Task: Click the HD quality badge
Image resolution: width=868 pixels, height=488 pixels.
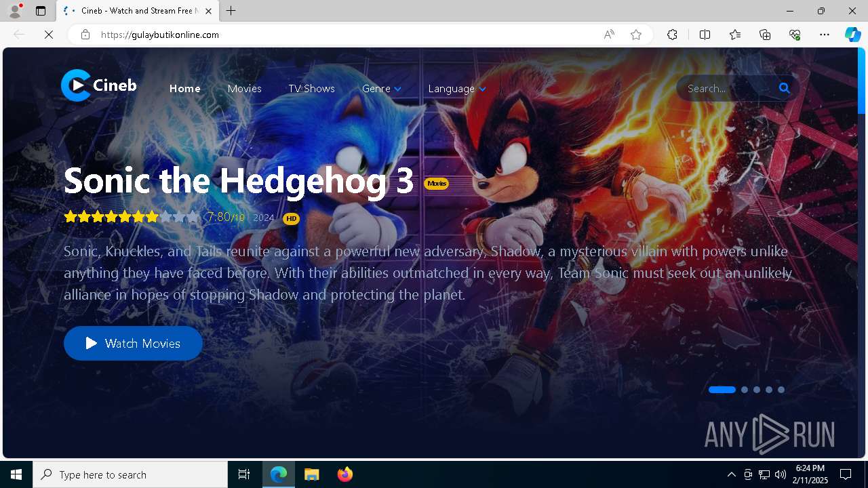Action: tap(291, 218)
